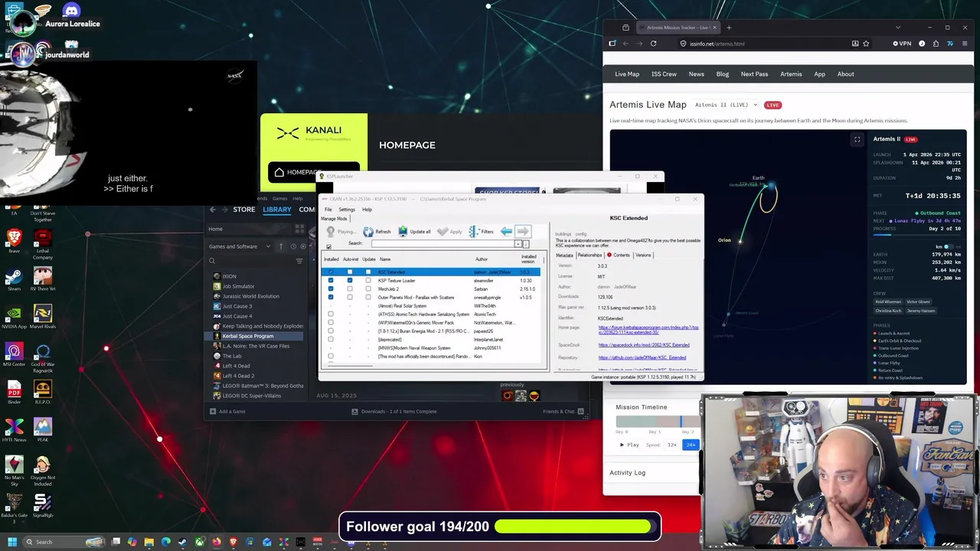Open the browser extensions puzzle icon

pos(936,44)
